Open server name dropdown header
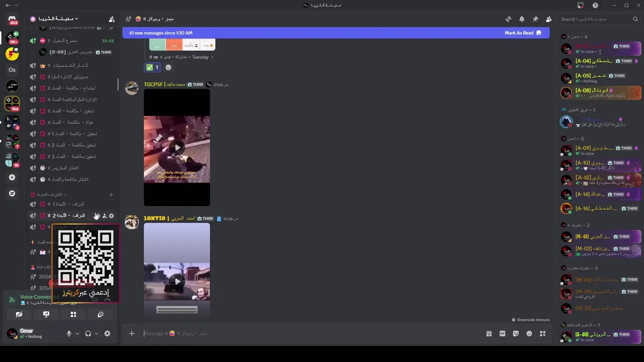 (54, 19)
